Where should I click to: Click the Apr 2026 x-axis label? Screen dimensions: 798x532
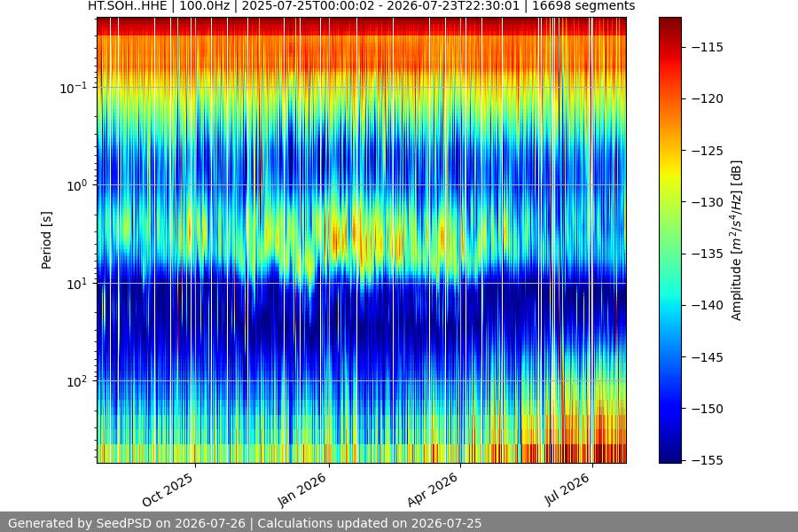[433, 489]
